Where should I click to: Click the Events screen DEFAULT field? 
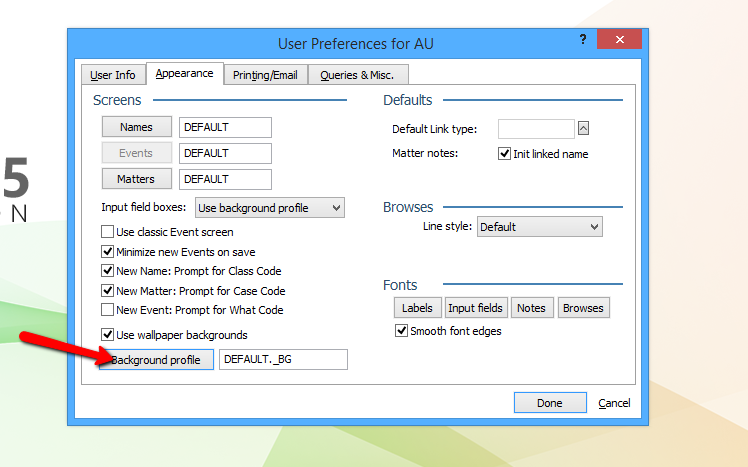tap(225, 153)
